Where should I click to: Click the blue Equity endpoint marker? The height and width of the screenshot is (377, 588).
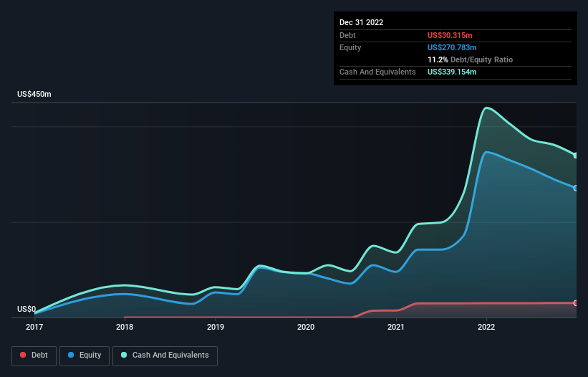pos(576,188)
